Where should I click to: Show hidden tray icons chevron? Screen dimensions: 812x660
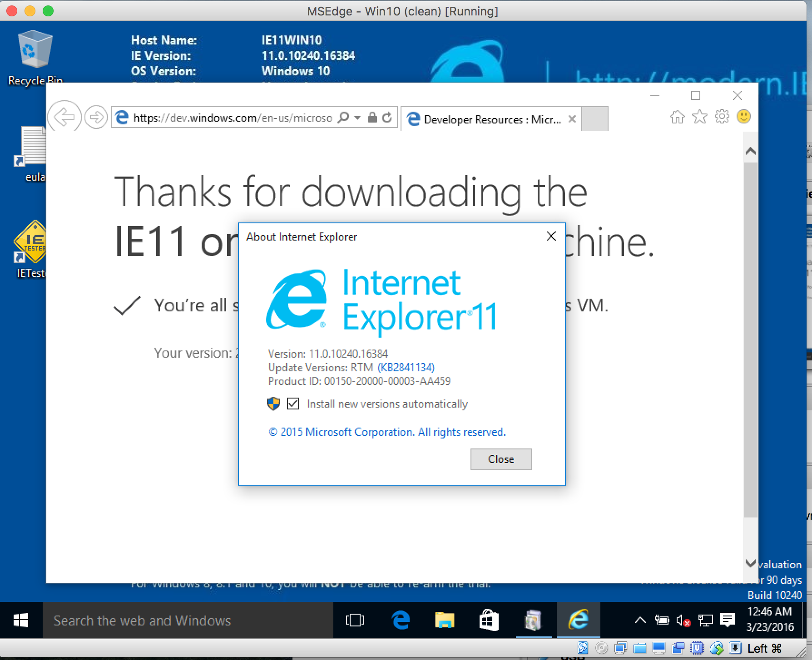pyautogui.click(x=640, y=620)
